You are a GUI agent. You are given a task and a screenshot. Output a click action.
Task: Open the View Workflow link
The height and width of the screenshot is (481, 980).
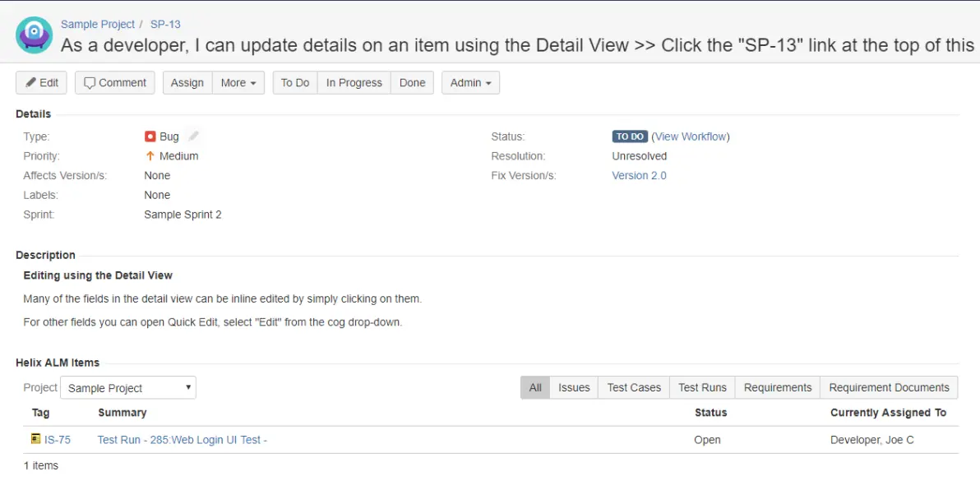690,136
